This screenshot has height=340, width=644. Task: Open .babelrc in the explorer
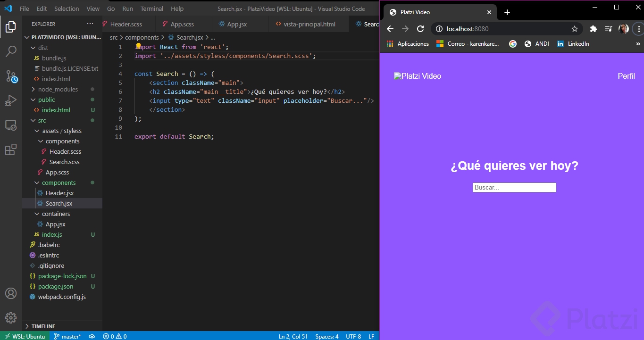[62, 245]
